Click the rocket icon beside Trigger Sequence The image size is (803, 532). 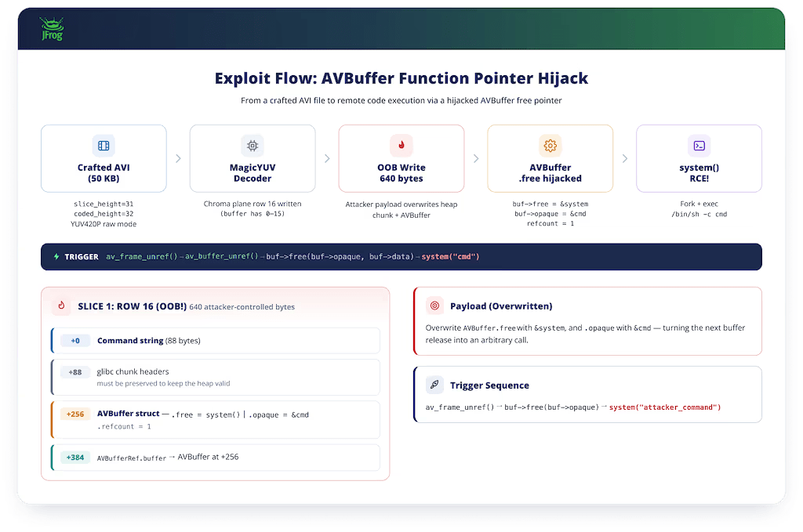[434, 385]
